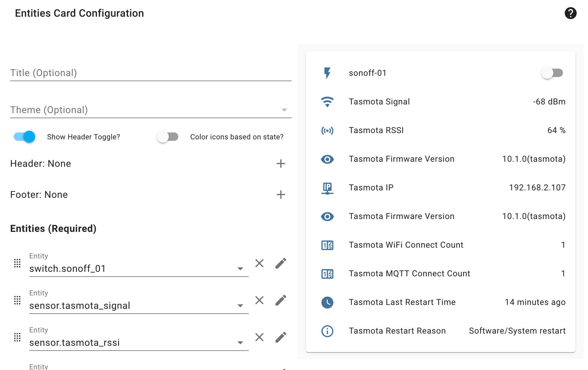Add a header with the plus icon
This screenshot has width=588, height=370.
tap(281, 164)
